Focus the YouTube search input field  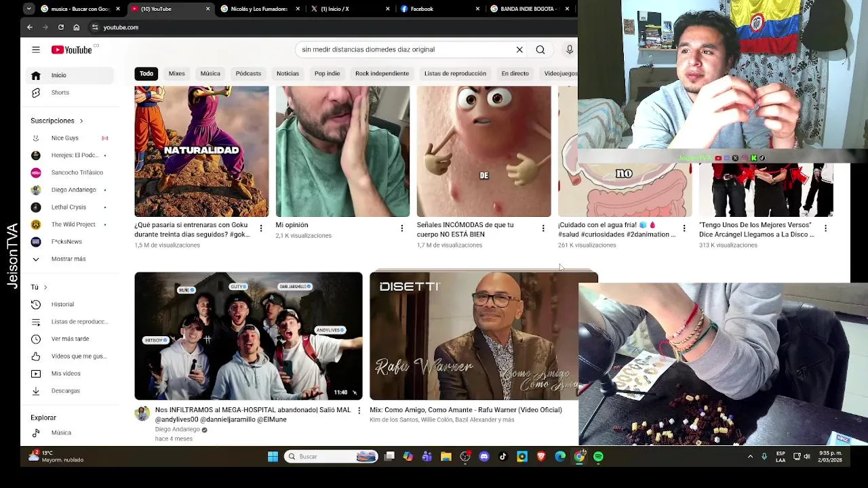(x=406, y=49)
